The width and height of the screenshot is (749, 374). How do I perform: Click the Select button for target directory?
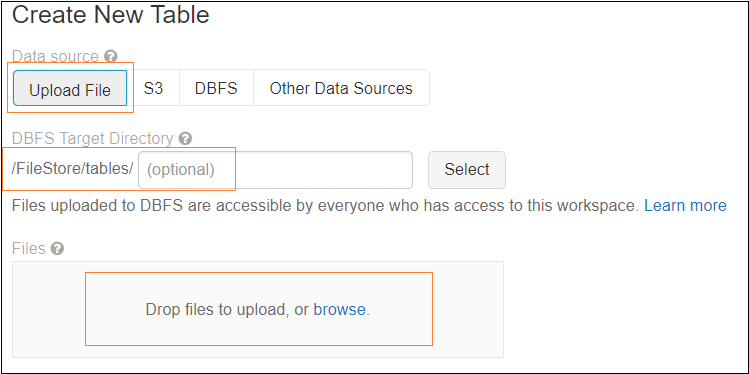pyautogui.click(x=467, y=170)
